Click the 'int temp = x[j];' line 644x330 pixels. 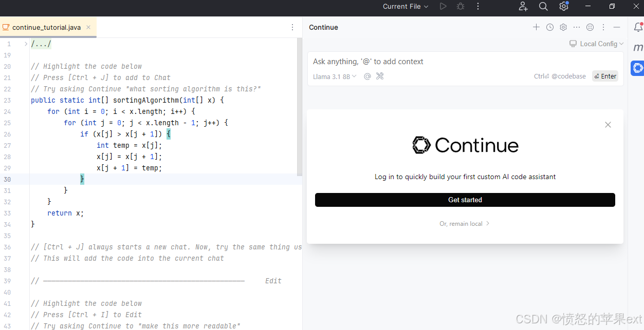point(130,145)
